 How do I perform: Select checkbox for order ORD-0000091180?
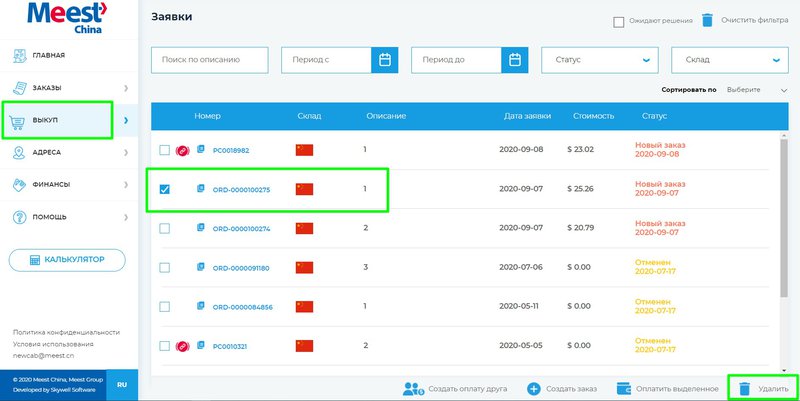click(x=164, y=267)
